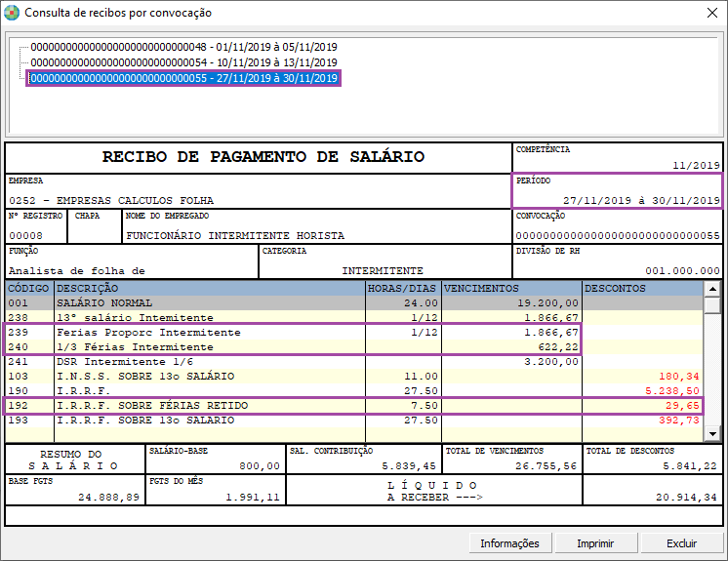Image resolution: width=728 pixels, height=561 pixels.
Task: Select the 1/3 Férias Intermitente row
Action: click(354, 347)
